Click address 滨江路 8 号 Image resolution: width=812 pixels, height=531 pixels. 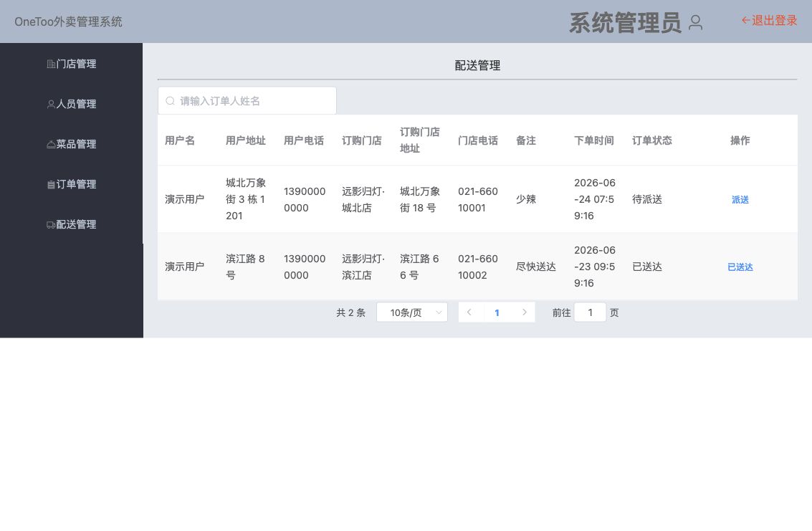point(245,267)
